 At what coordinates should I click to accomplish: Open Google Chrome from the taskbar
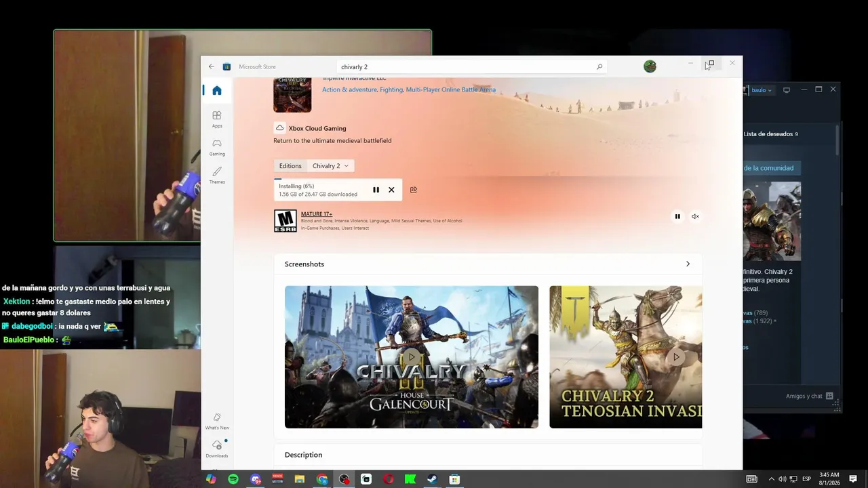322,479
